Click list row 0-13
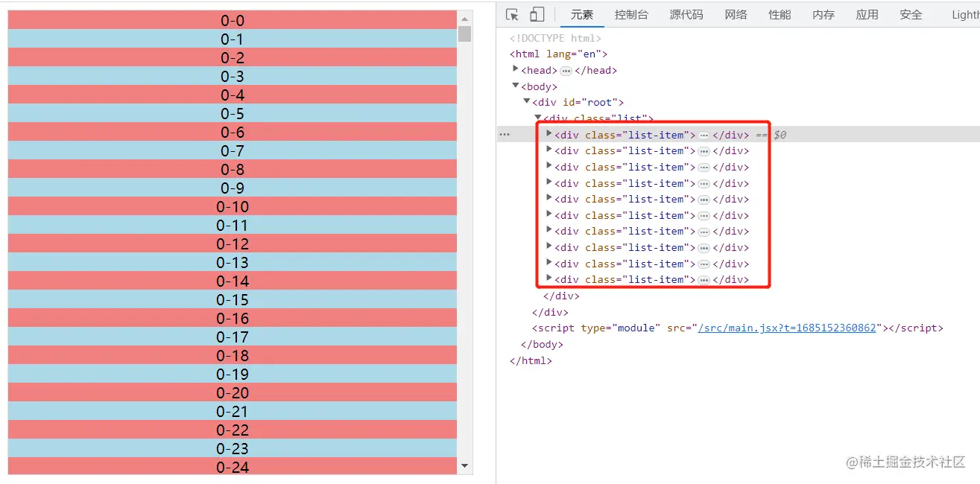Viewport: 980px width, 484px height. (x=233, y=262)
